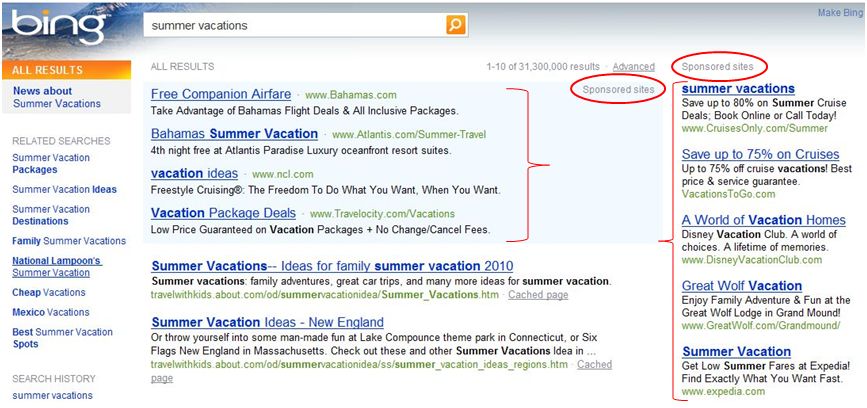The width and height of the screenshot is (867, 408).
Task: Click the vacation ideas ncl.com ad
Action: (195, 174)
